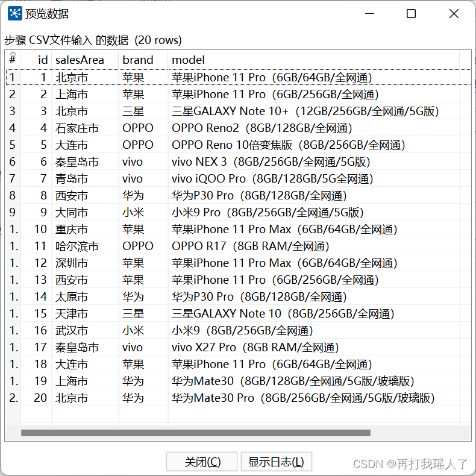Select vivo X27 Pro model cell

313,347
